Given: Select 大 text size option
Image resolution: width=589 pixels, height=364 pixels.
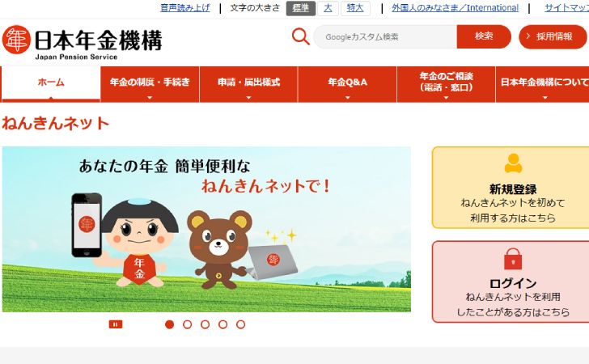Looking at the screenshot, I should [328, 8].
